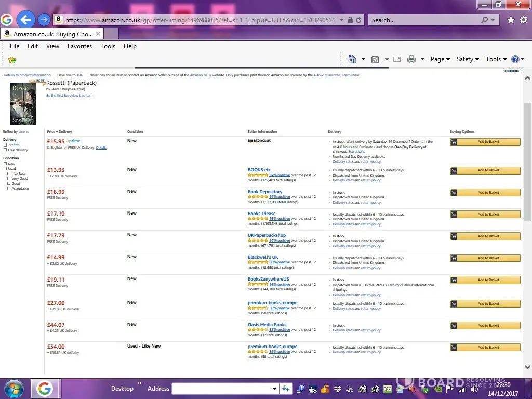532x399 pixels.
Task: Click the Print icon in command bar
Action: click(411, 59)
